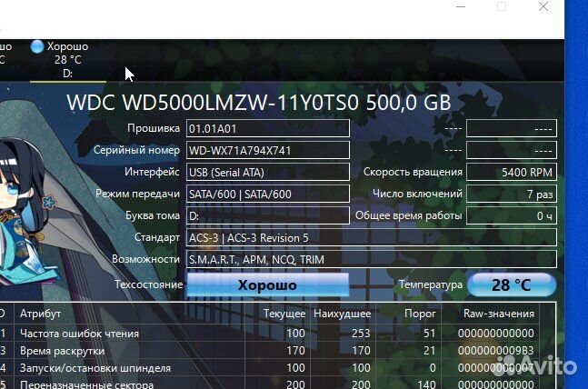Viewport: 588px width, 389px height.
Task: Click the power-on count value 7 раз
Action: coord(512,194)
